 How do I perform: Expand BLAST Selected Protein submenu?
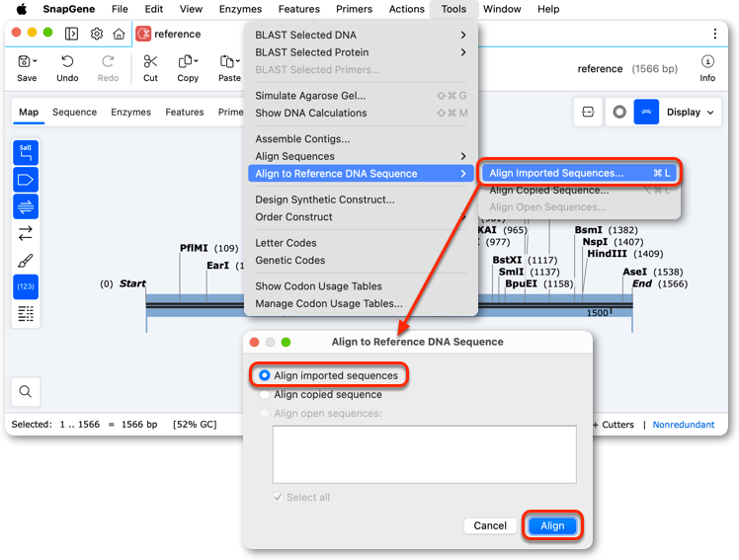click(463, 52)
